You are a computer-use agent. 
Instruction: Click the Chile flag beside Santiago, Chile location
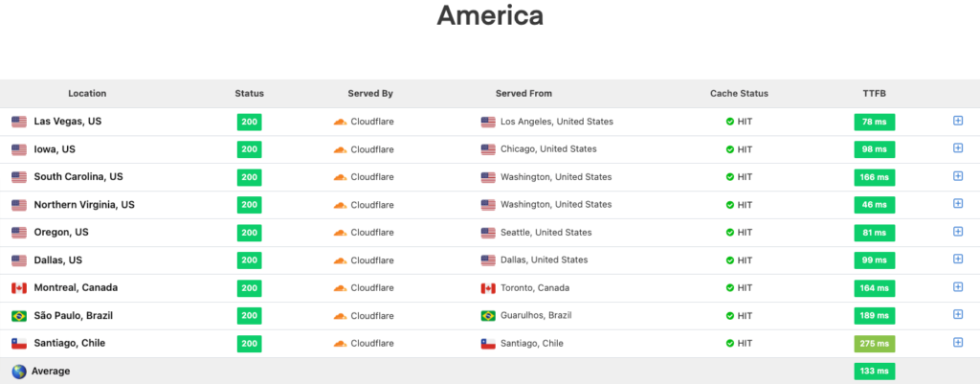(x=19, y=344)
